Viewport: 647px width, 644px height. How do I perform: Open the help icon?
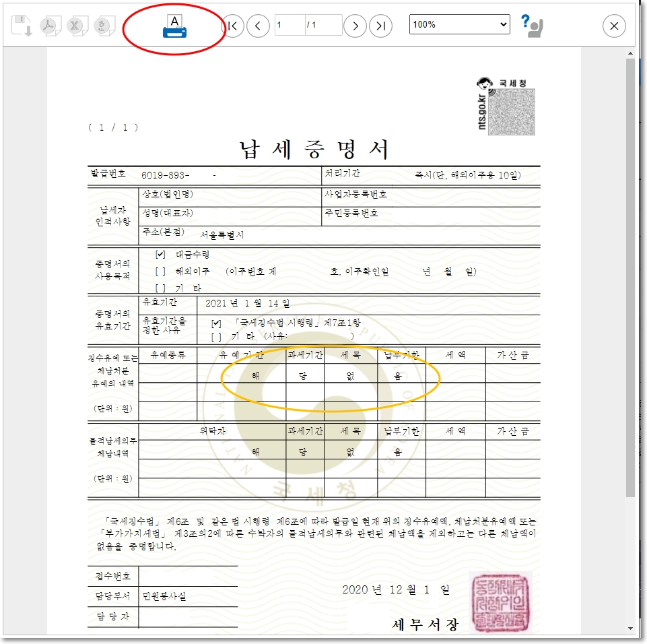pos(531,26)
